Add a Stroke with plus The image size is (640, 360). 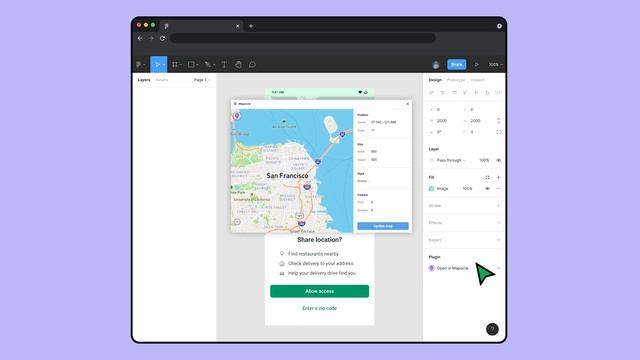pyautogui.click(x=498, y=206)
